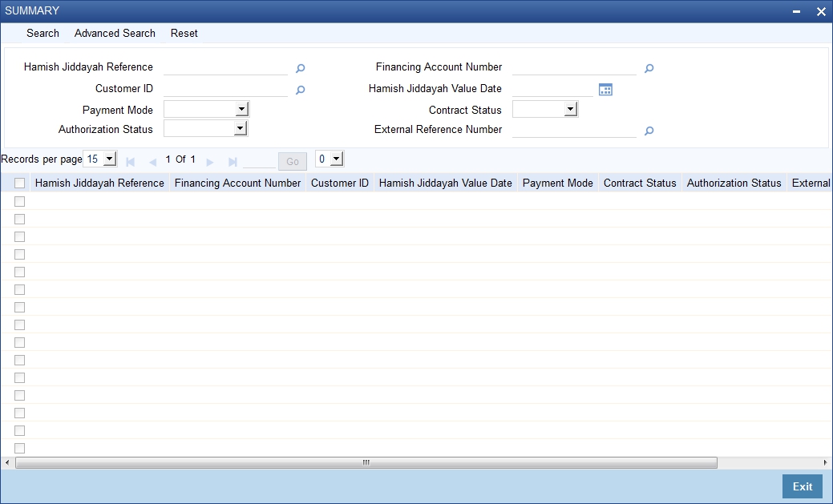Open the Payment Mode dropdown
Image resolution: width=833 pixels, height=504 pixels.
(206, 110)
